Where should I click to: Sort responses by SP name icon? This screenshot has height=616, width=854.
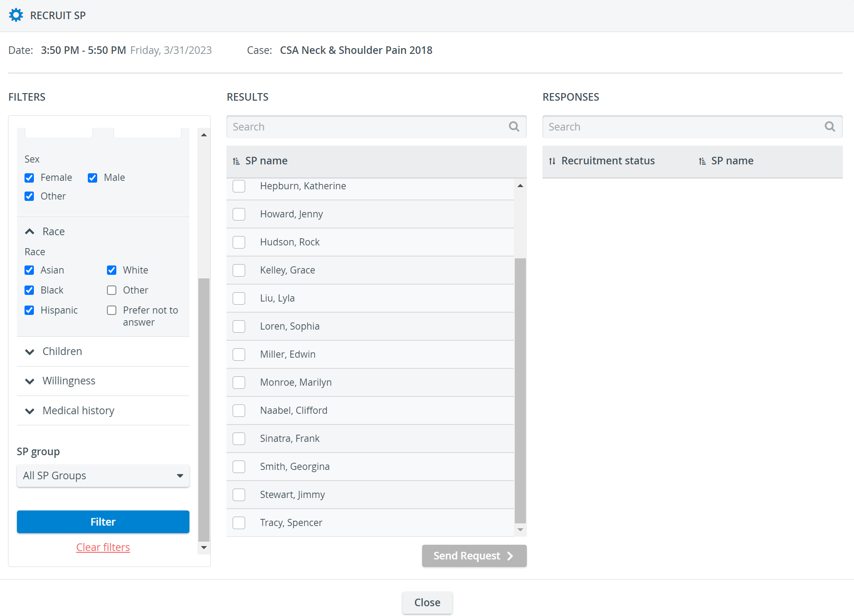702,161
